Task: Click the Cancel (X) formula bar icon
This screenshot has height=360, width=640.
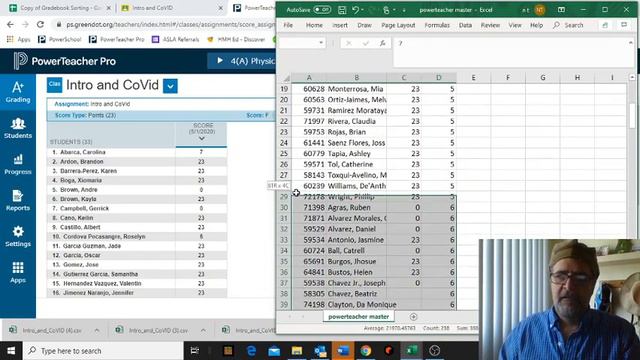Action: (x=349, y=43)
